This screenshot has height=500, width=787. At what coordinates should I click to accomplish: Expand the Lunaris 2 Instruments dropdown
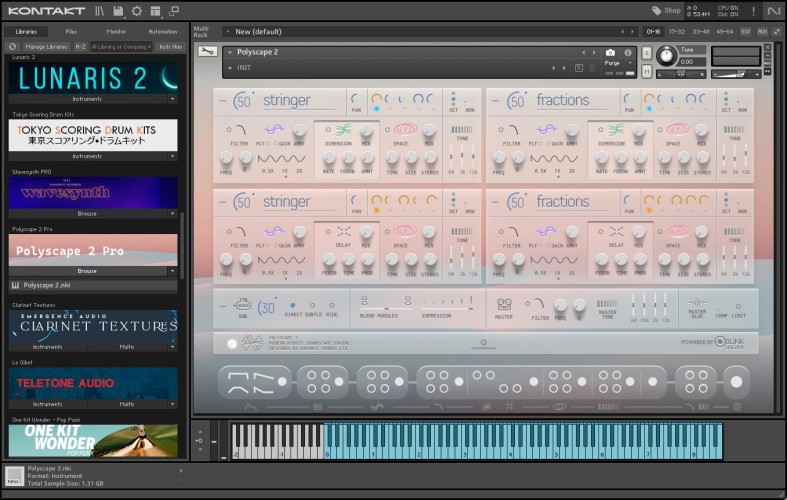click(172, 99)
